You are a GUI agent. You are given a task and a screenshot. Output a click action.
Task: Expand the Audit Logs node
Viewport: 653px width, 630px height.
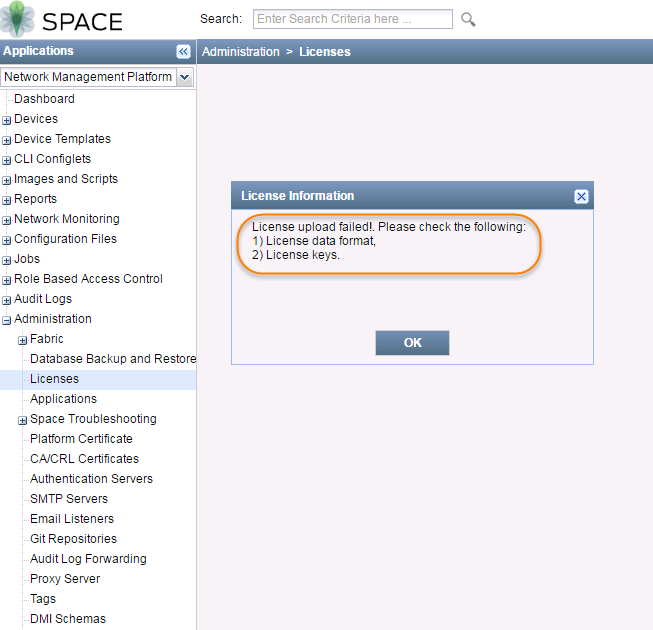6,300
